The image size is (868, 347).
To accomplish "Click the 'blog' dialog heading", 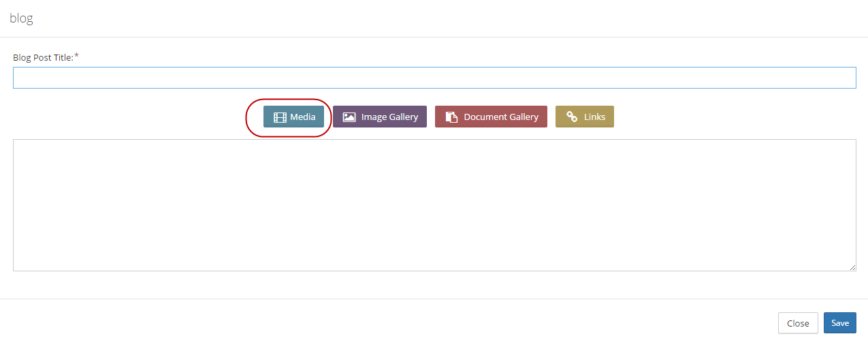I will coord(21,18).
